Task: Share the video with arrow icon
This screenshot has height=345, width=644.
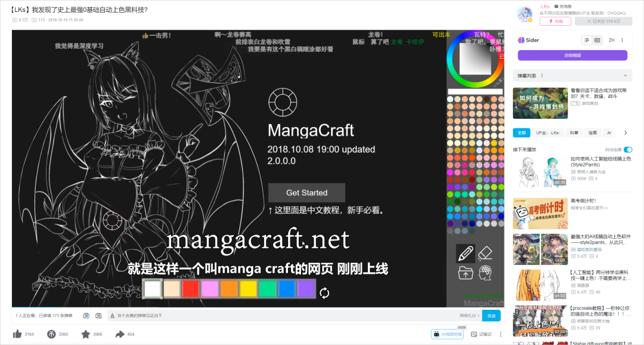Action: 119,334
